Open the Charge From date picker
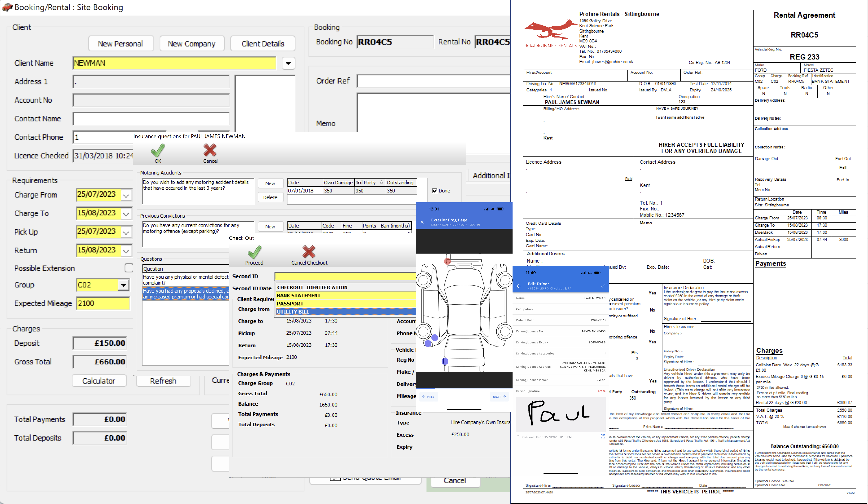 click(126, 195)
